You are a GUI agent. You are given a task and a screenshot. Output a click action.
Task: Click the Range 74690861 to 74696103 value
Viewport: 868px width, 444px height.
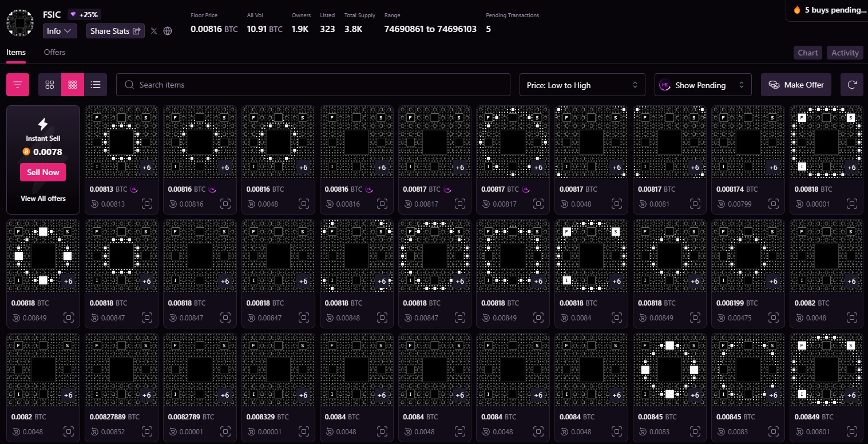coord(430,29)
